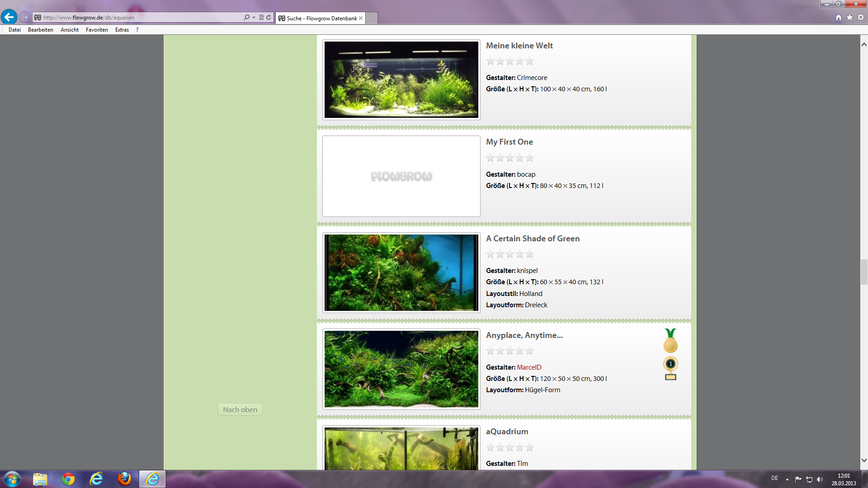Click creator name bocap
This screenshot has height=488, width=868.
pos(526,174)
